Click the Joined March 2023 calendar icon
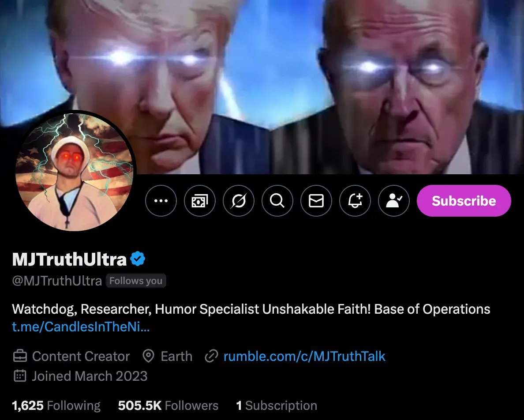Viewport: 524px width, 420px height. pyautogui.click(x=20, y=376)
